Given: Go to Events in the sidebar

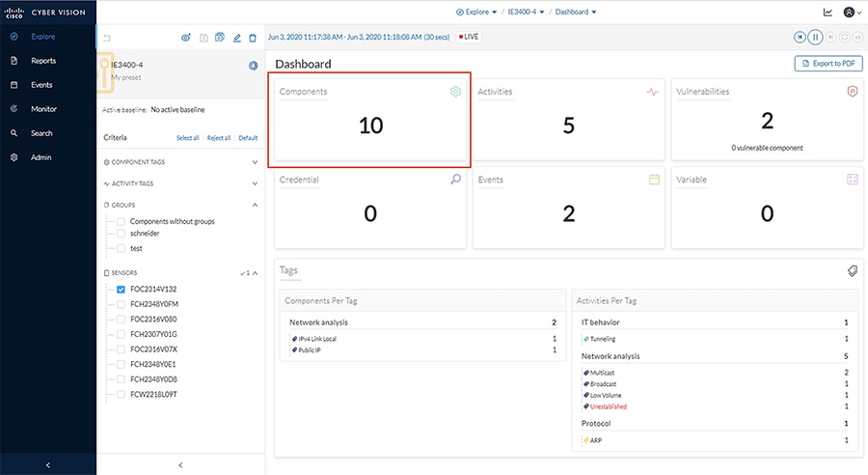Looking at the screenshot, I should pos(41,85).
